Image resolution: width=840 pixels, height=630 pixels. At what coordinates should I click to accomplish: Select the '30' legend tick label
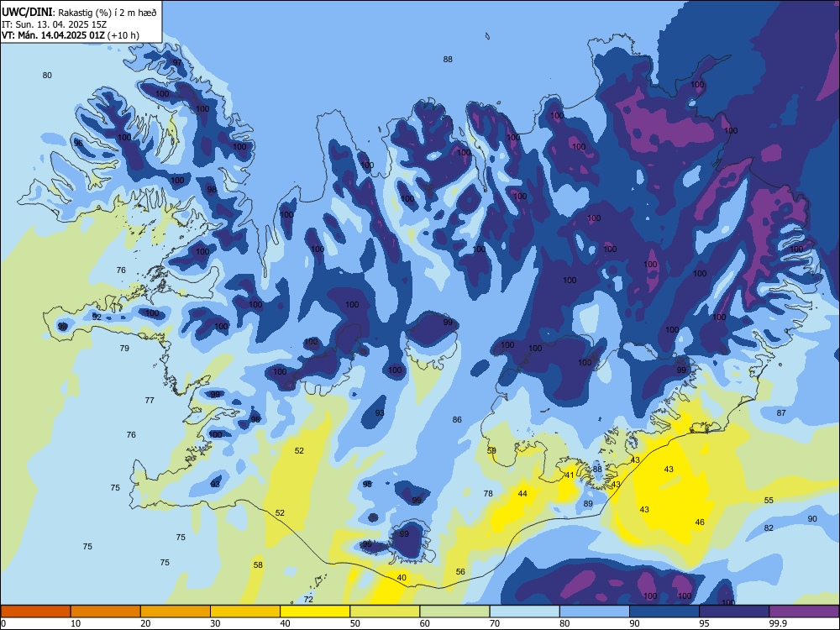215,623
